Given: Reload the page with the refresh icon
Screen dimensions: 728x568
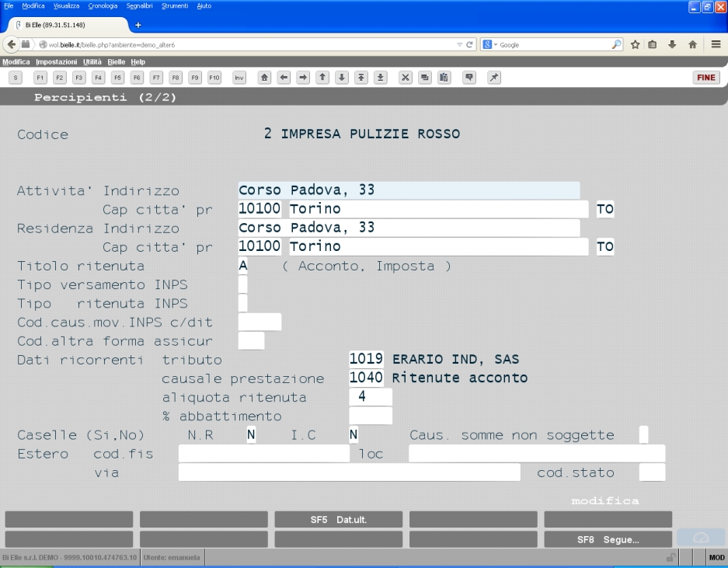Looking at the screenshot, I should click(469, 44).
